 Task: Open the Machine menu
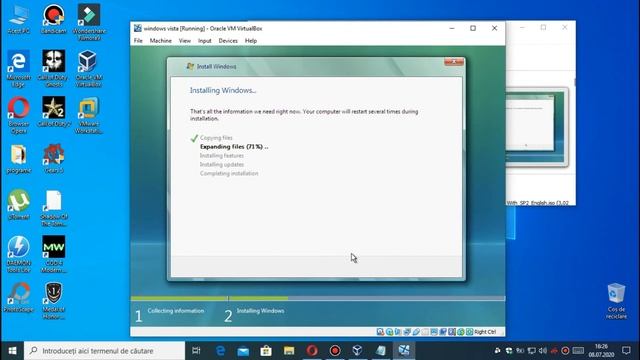pos(160,41)
